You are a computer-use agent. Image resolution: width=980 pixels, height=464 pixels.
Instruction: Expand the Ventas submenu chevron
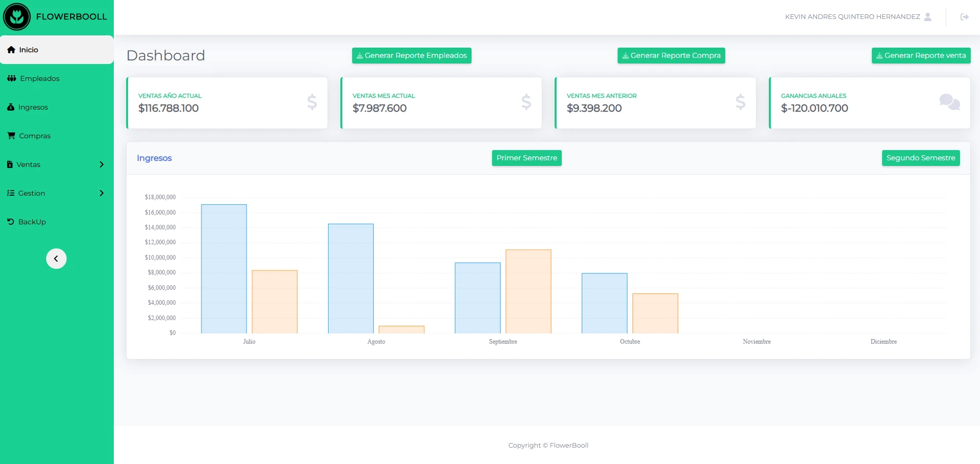[101, 164]
